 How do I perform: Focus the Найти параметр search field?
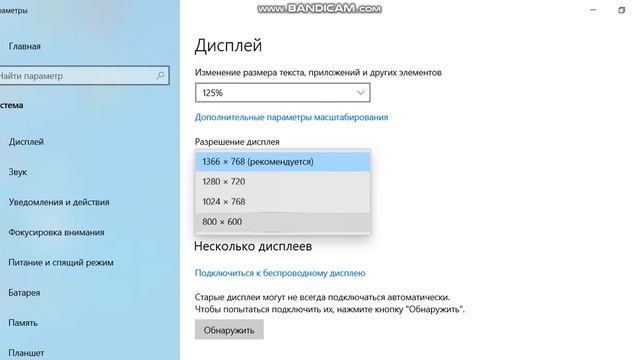tap(83, 76)
